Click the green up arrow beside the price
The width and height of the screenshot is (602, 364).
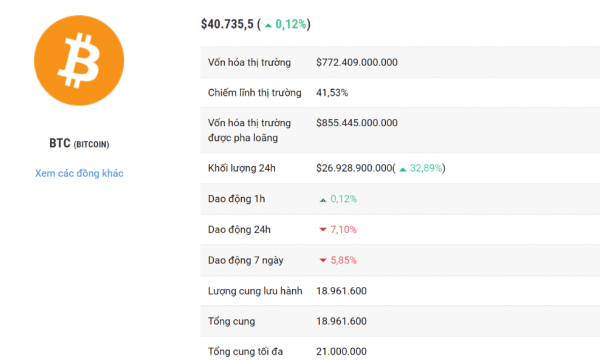pos(269,25)
